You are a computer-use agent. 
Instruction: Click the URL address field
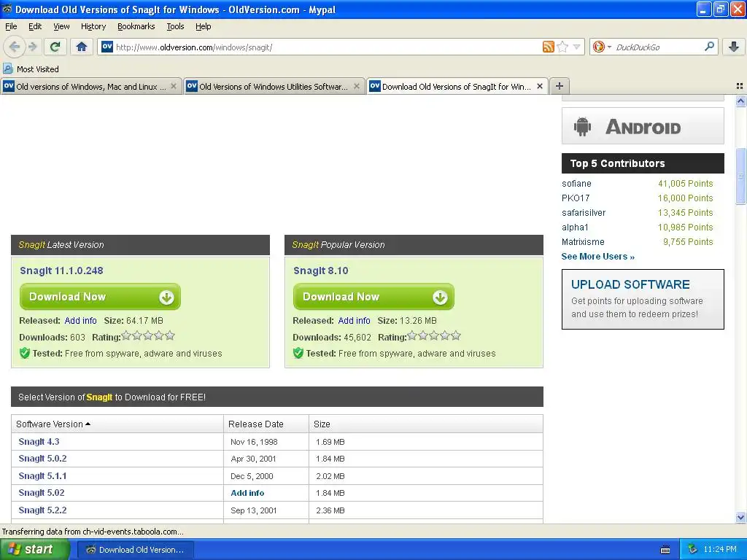click(326, 47)
